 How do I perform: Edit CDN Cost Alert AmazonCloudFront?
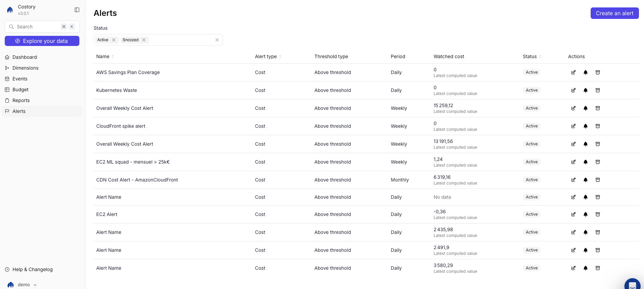(573, 180)
